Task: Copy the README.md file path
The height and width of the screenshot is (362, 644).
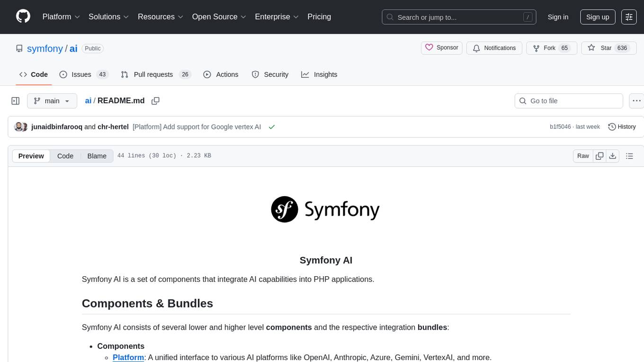Action: 155,101
